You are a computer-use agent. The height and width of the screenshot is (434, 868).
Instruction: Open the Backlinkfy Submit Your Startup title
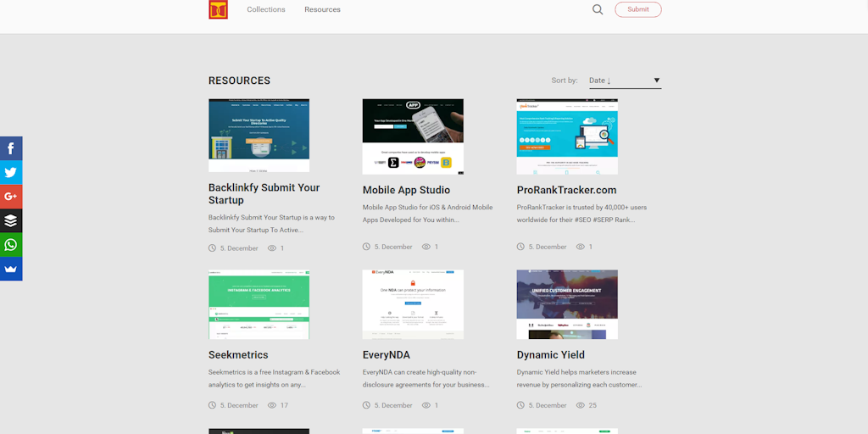[x=264, y=194]
